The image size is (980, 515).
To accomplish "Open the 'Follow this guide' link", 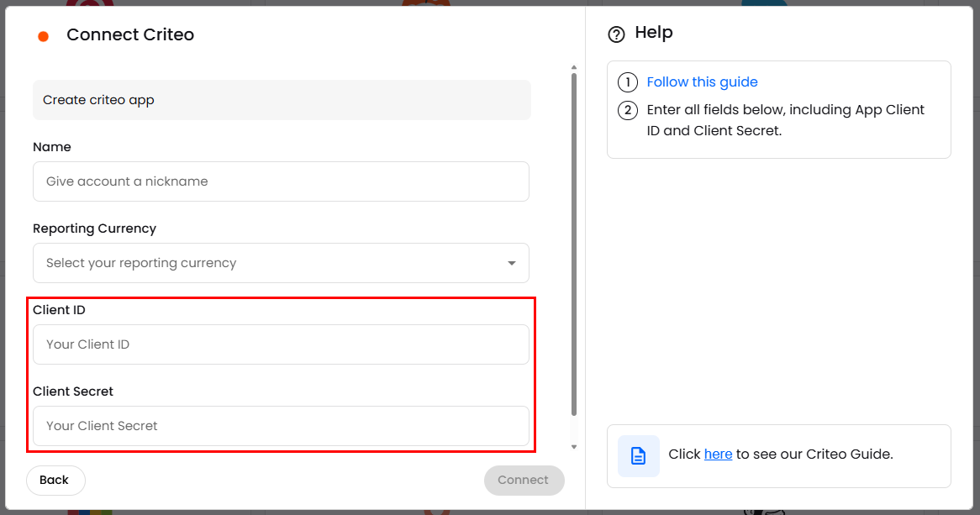I will click(x=702, y=82).
